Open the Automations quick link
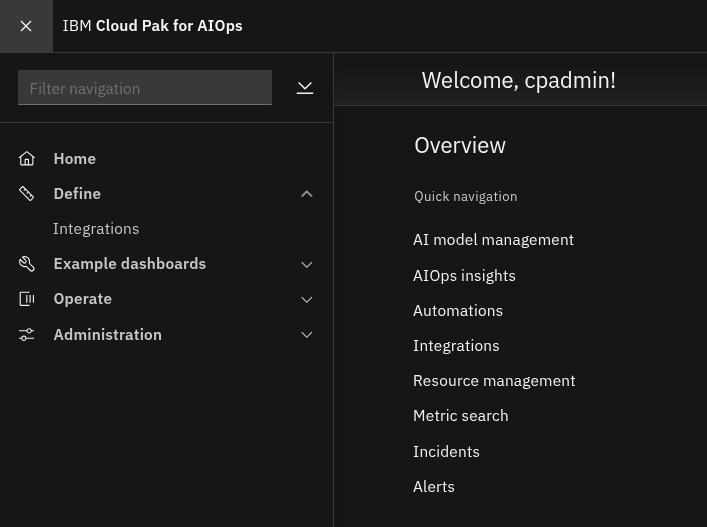The width and height of the screenshot is (707, 527). tap(458, 311)
